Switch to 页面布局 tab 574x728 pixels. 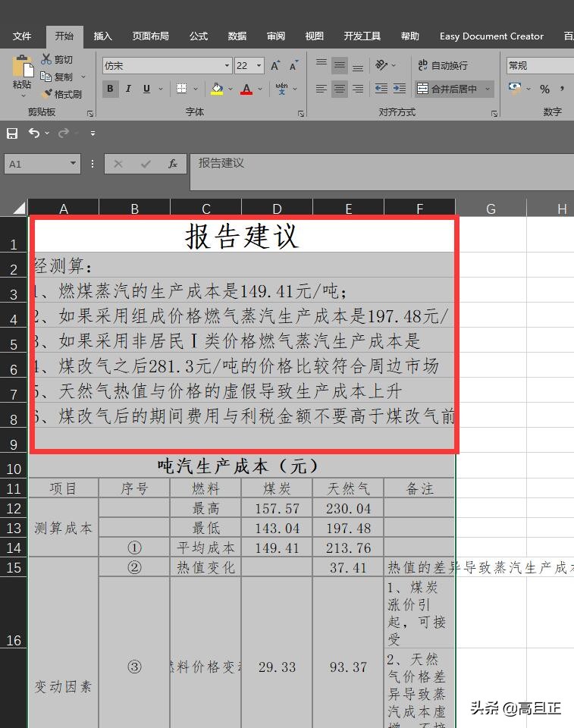pos(150,36)
